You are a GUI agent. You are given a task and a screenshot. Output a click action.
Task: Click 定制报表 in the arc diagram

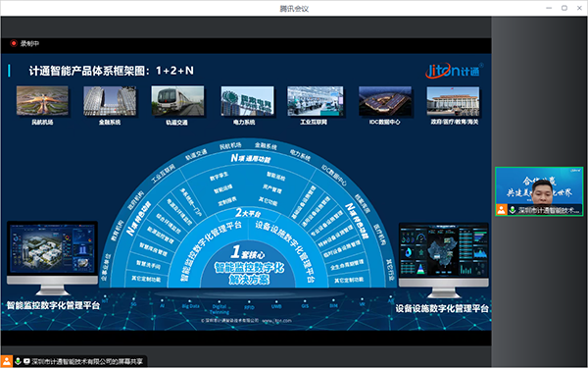(227, 200)
